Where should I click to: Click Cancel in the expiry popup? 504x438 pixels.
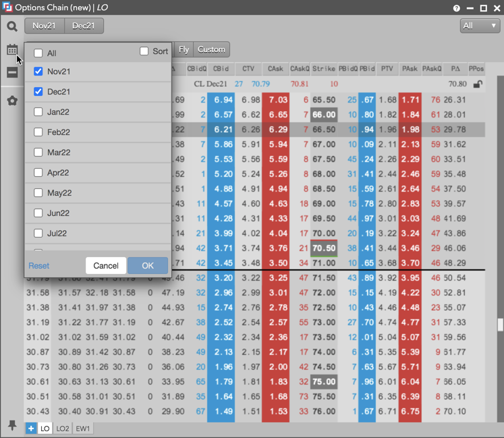[x=106, y=265]
